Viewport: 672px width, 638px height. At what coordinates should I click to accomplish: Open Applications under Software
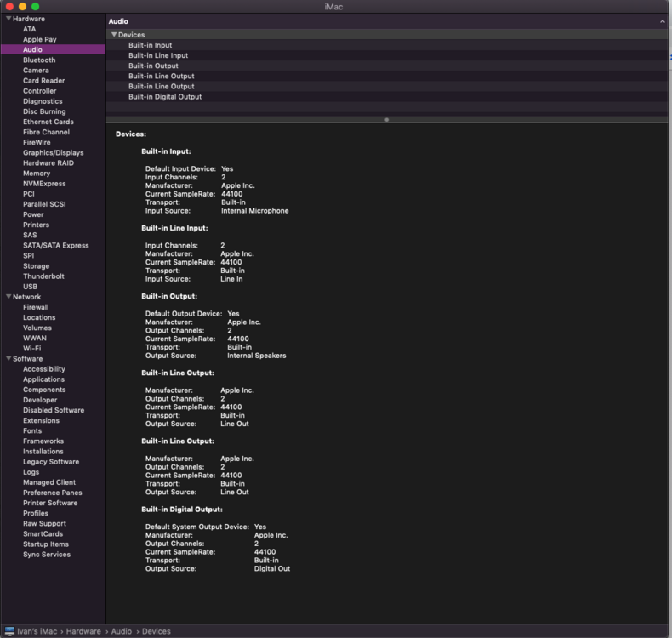43,379
